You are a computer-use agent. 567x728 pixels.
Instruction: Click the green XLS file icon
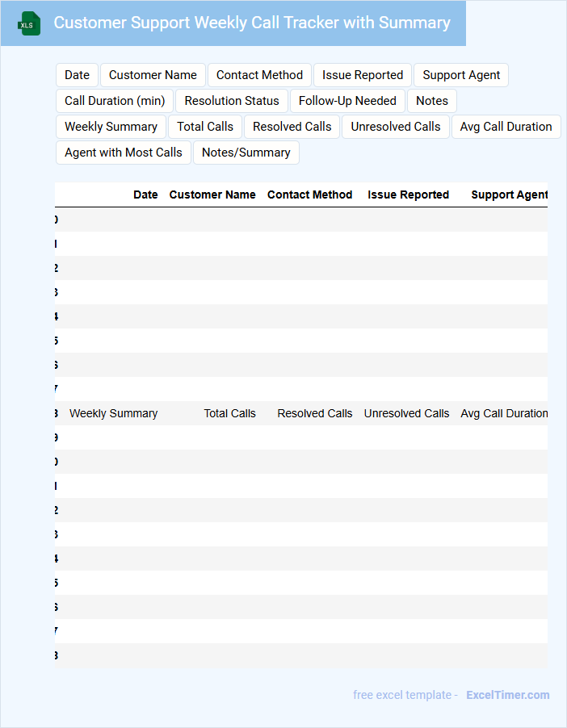pos(29,23)
